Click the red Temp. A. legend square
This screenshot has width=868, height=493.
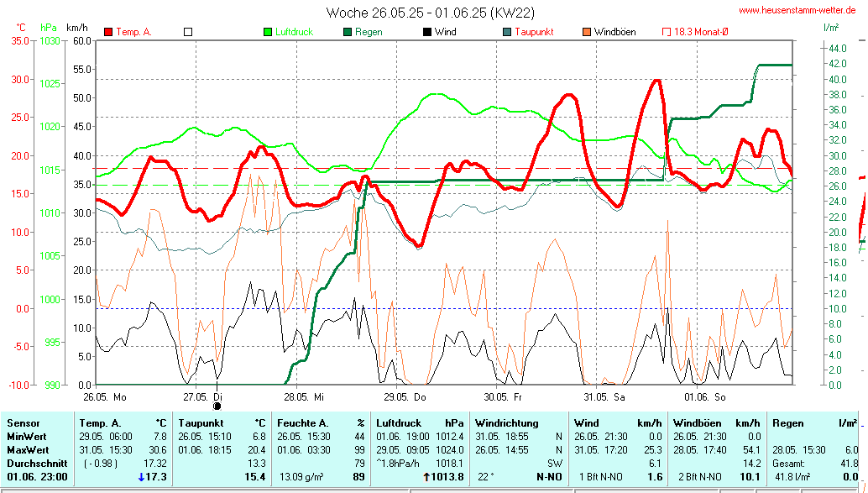click(108, 32)
